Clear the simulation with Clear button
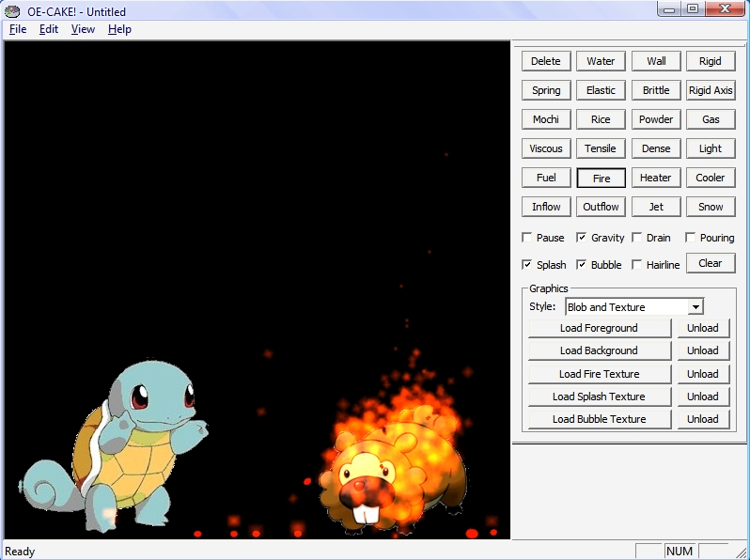The height and width of the screenshot is (560, 750). (x=711, y=263)
